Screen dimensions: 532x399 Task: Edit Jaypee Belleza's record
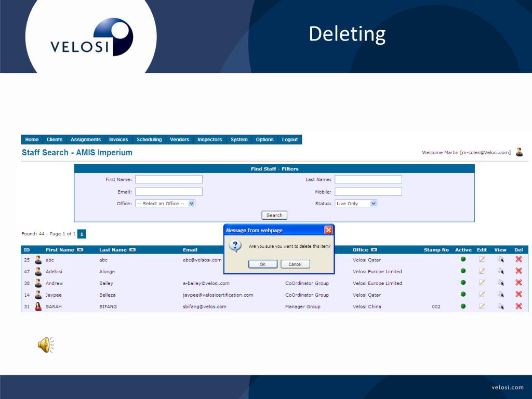[x=482, y=295]
